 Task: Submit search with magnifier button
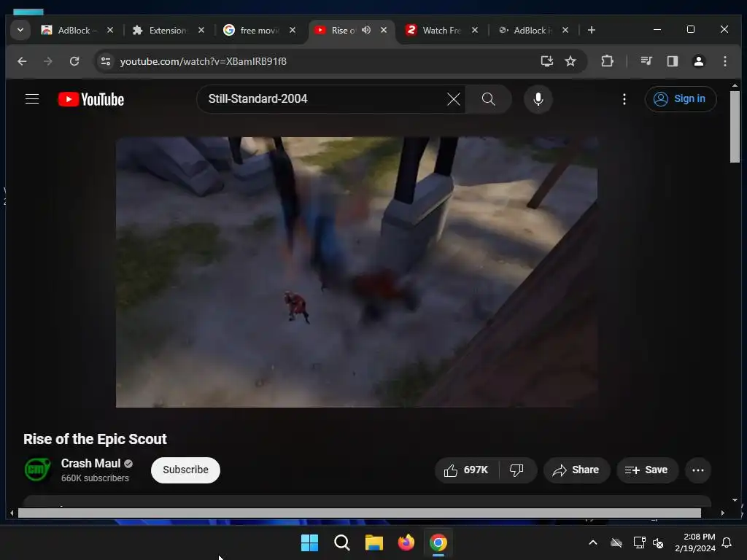(488, 99)
